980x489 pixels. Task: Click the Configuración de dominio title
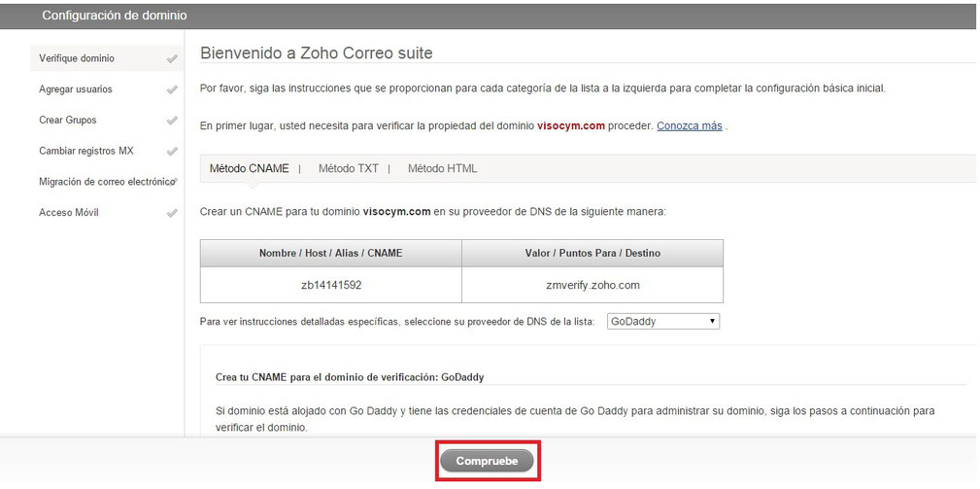tap(115, 15)
